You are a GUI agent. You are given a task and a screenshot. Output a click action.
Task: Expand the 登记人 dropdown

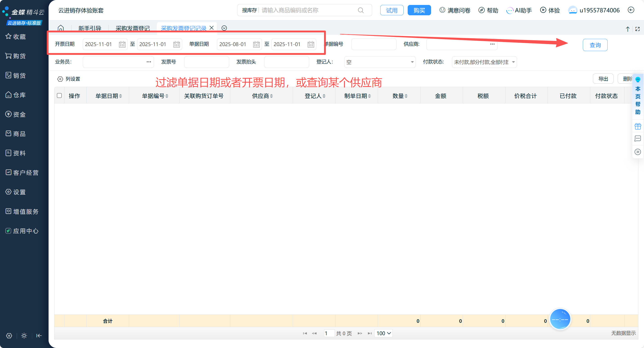click(x=412, y=62)
